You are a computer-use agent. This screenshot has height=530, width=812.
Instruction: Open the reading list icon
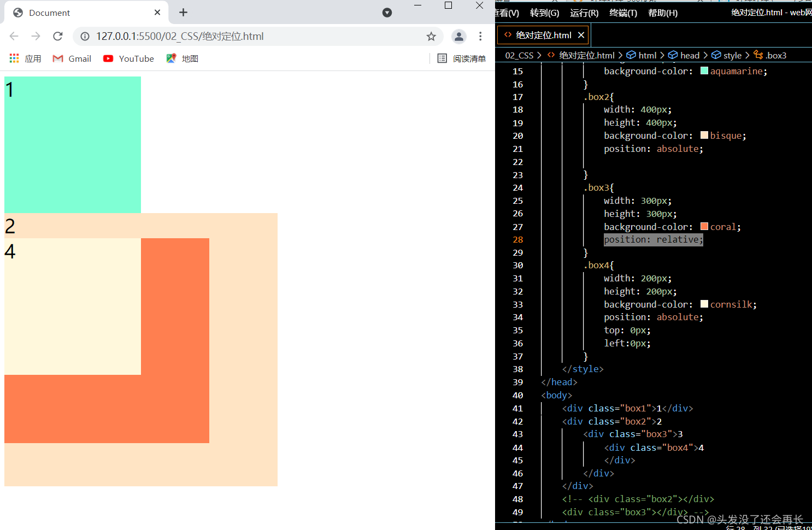click(442, 58)
